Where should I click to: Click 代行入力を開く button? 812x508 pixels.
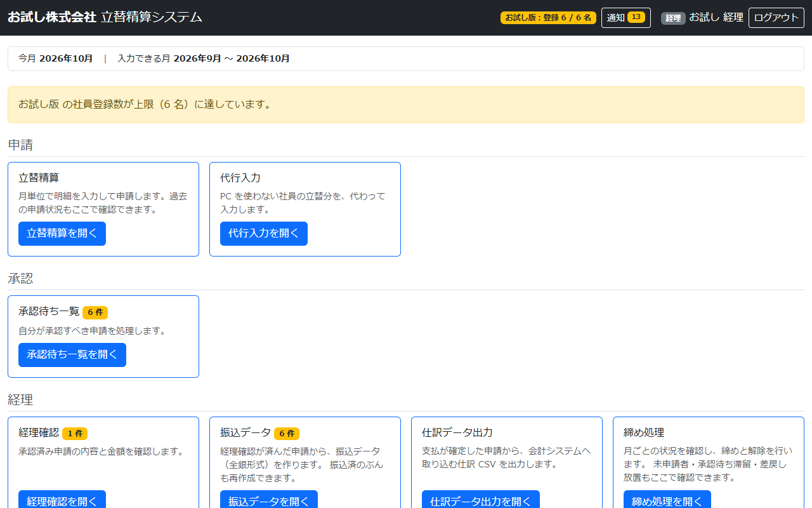(x=264, y=234)
